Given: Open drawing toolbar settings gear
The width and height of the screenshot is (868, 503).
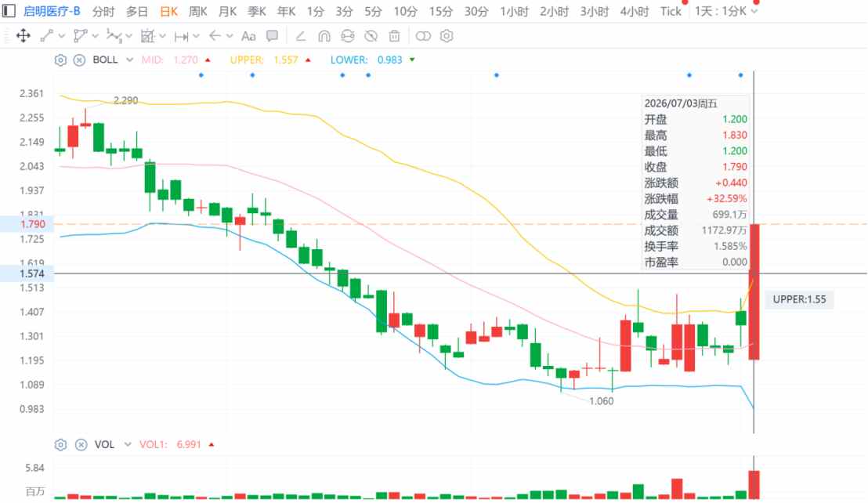Looking at the screenshot, I should click(447, 36).
